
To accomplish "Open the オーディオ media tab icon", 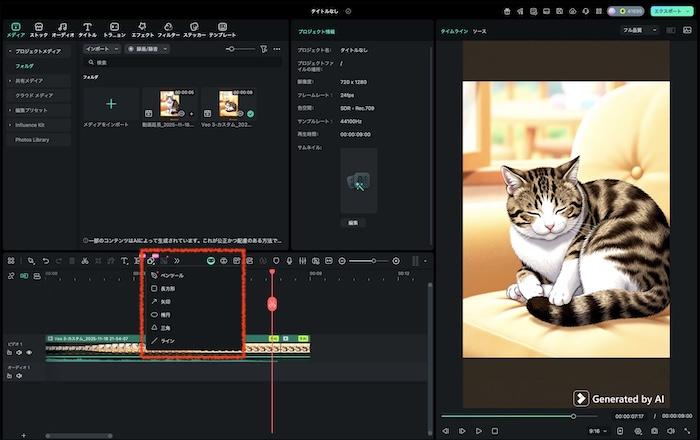I will click(x=62, y=28).
